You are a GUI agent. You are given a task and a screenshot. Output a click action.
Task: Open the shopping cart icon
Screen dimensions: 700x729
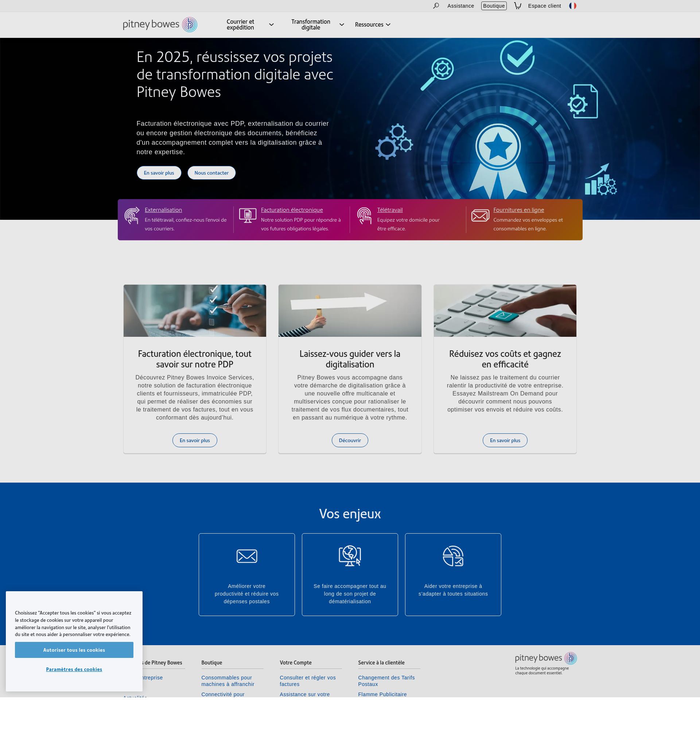coord(517,5)
